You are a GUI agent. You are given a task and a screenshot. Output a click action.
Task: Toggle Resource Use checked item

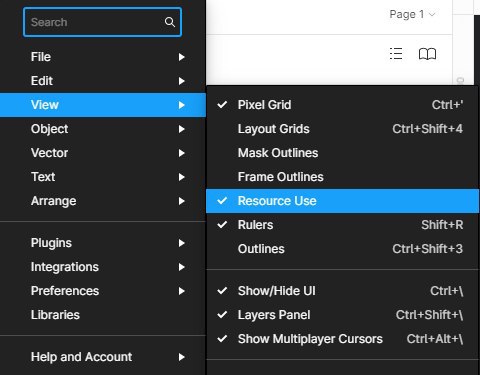pyautogui.click(x=343, y=201)
